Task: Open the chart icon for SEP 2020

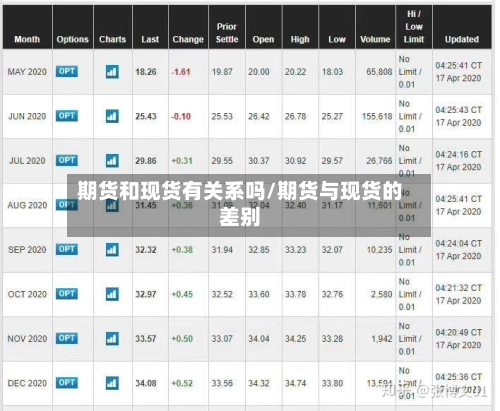Action: coord(112,250)
